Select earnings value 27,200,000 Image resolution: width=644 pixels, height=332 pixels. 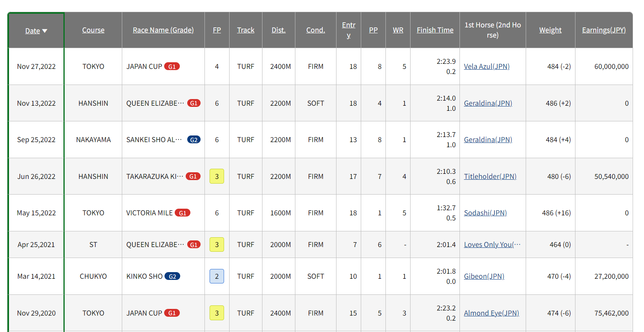pos(611,276)
